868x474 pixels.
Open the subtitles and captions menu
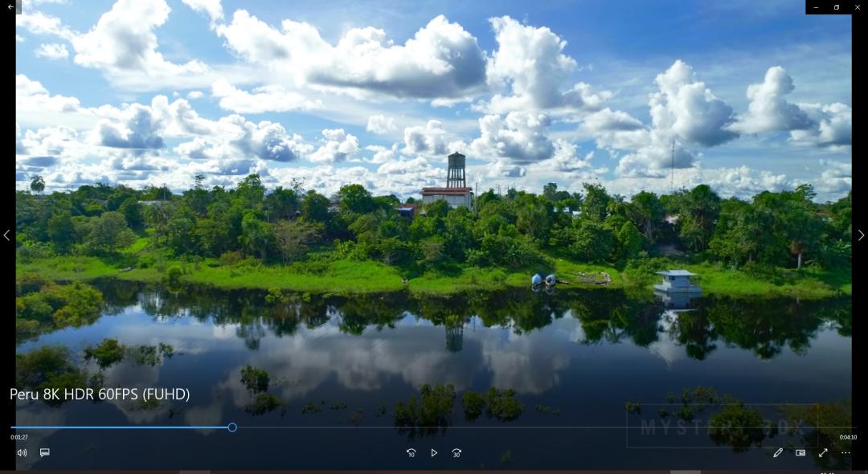tap(45, 452)
